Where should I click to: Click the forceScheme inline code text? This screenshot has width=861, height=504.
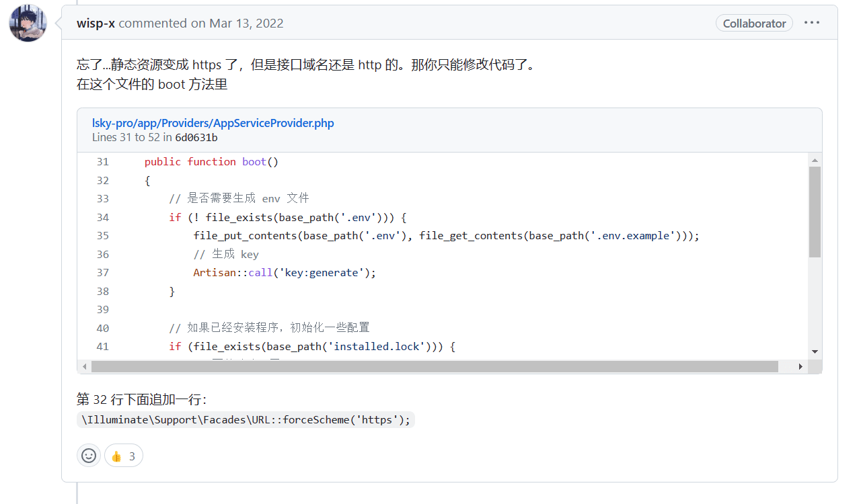point(246,420)
